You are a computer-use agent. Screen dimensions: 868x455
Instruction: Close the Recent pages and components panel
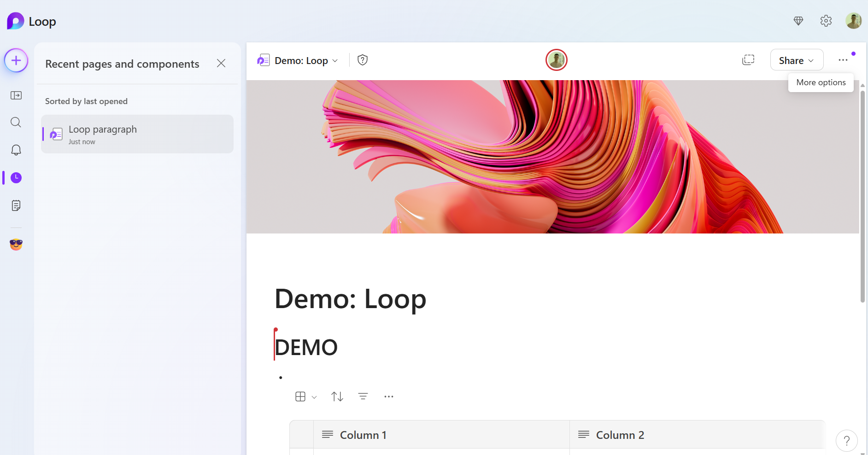pos(221,63)
